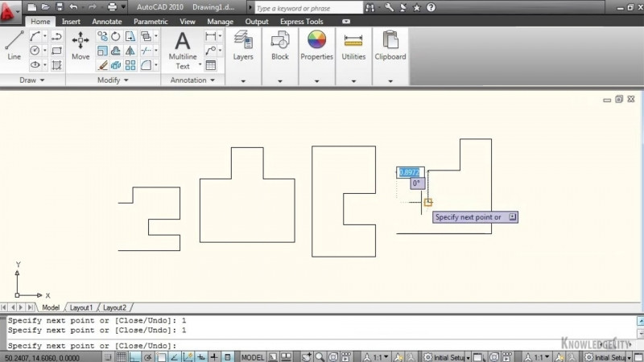Viewport: 644px width, 362px height.
Task: Toggle Polar tracking in status bar
Action: pyautogui.click(x=147, y=357)
